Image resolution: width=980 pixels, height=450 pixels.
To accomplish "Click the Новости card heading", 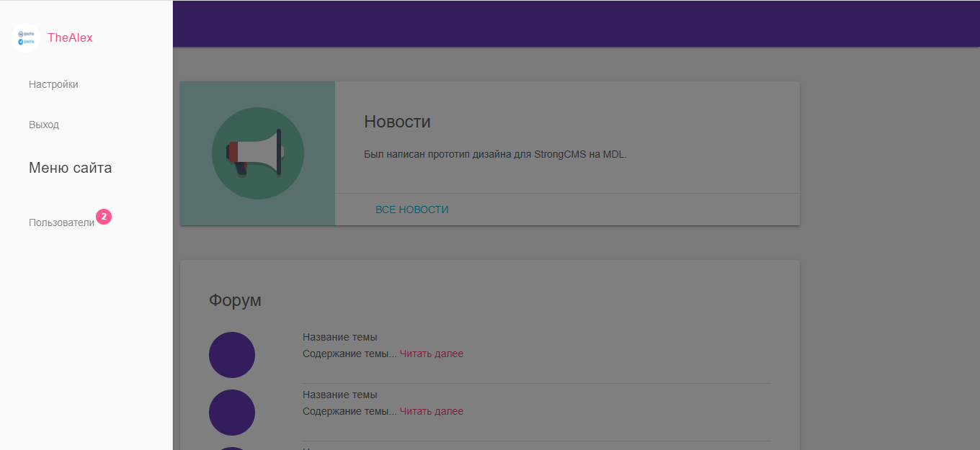I will [397, 122].
